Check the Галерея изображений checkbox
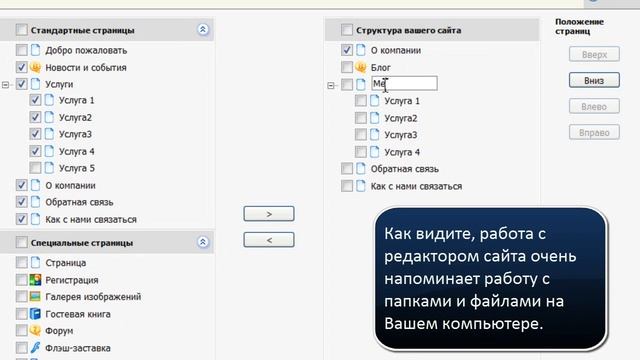This screenshot has height=360, width=640. pyautogui.click(x=21, y=297)
